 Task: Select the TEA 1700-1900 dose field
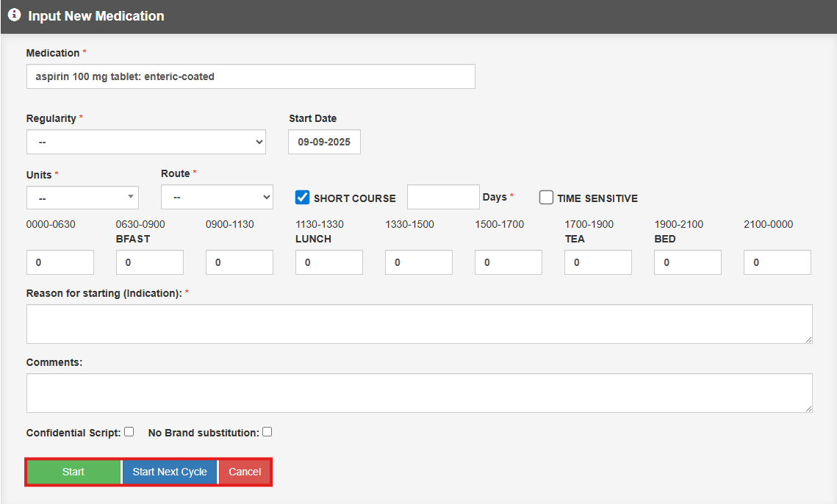[x=598, y=262]
